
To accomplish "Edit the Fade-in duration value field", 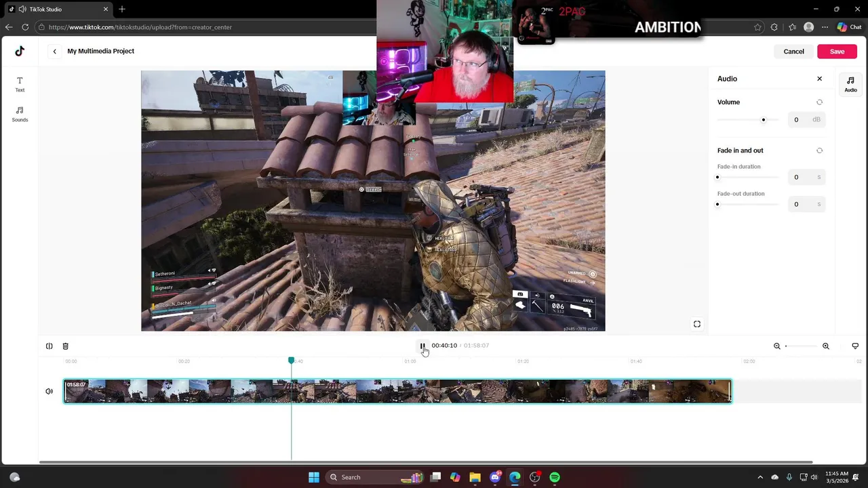I will tap(805, 177).
